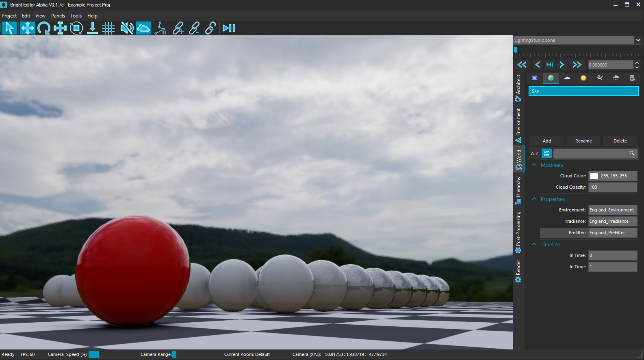Open the View menu

(x=40, y=16)
